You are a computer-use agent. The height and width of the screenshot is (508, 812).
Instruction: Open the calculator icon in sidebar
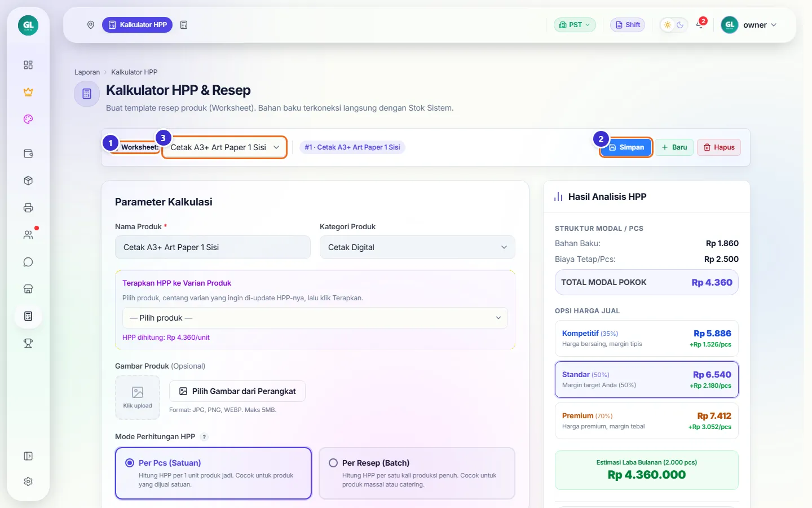28,316
